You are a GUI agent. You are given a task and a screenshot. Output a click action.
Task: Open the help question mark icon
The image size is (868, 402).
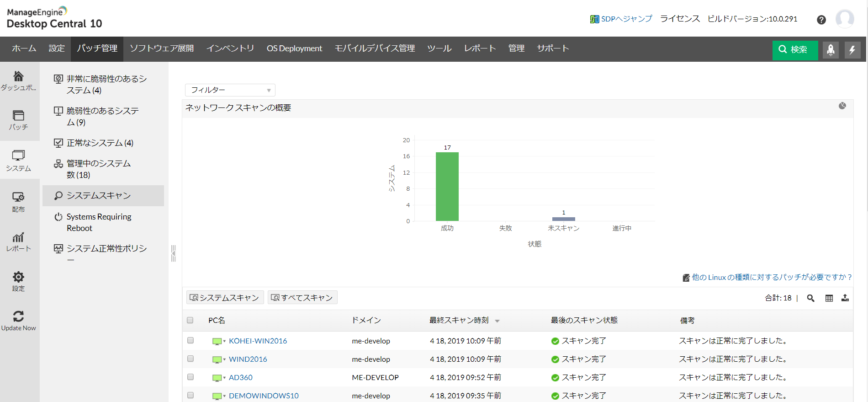pos(821,20)
